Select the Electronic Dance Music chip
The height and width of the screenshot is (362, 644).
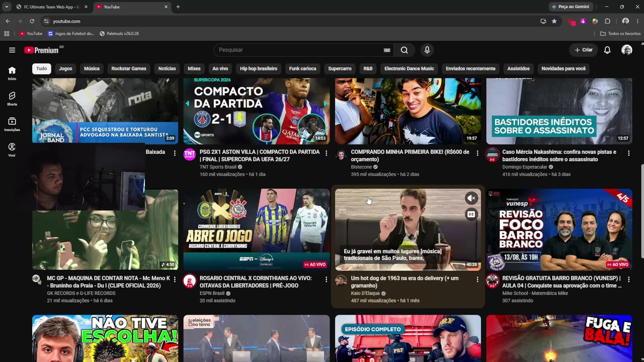(x=409, y=68)
